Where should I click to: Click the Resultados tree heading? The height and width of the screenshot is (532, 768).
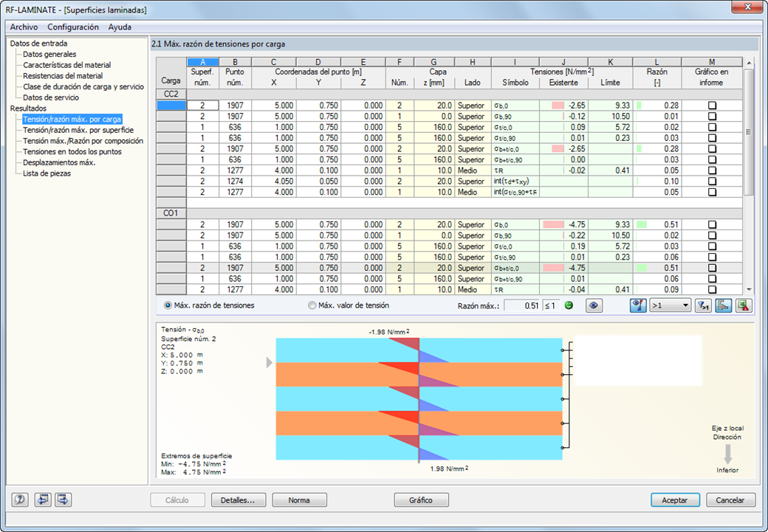[28, 108]
